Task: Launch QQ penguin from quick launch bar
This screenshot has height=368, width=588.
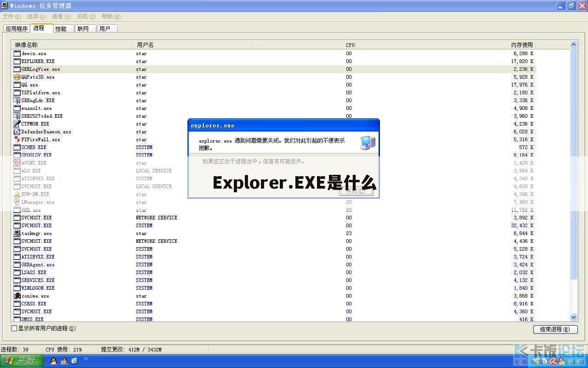Action: pos(53,361)
